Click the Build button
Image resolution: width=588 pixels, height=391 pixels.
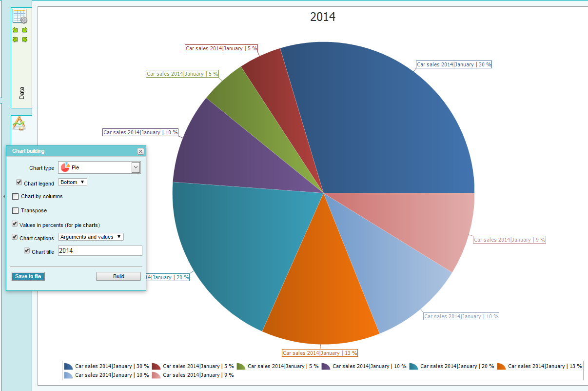(118, 276)
